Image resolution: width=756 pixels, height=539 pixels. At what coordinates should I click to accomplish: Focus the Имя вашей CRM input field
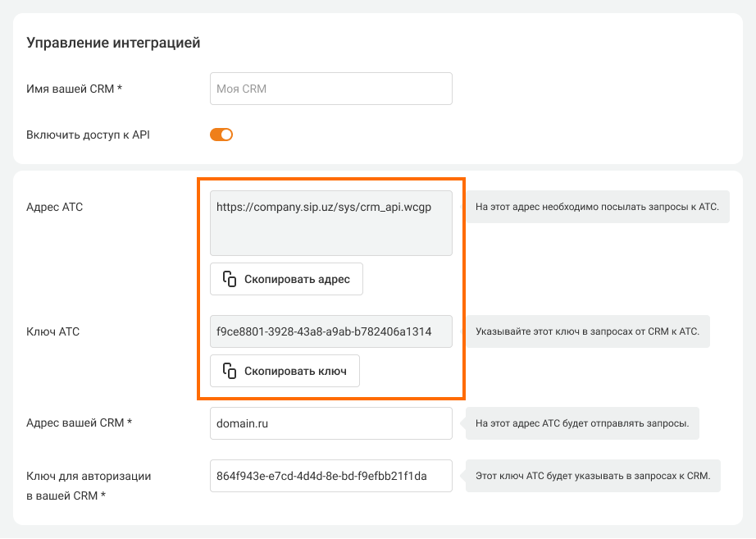[x=330, y=89]
